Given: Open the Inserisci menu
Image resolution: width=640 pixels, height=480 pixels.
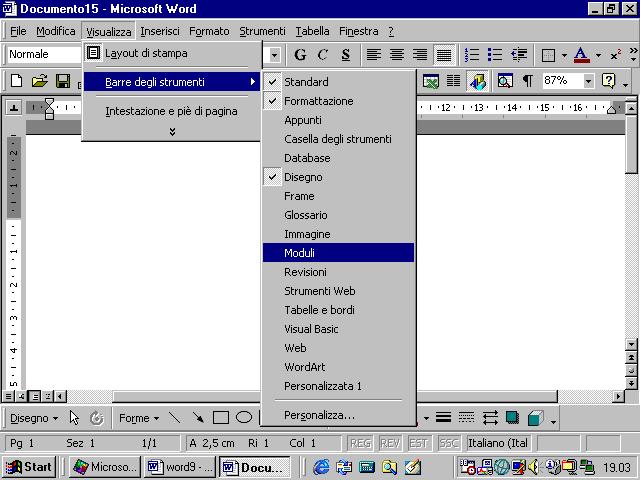Looking at the screenshot, I should 160,31.
